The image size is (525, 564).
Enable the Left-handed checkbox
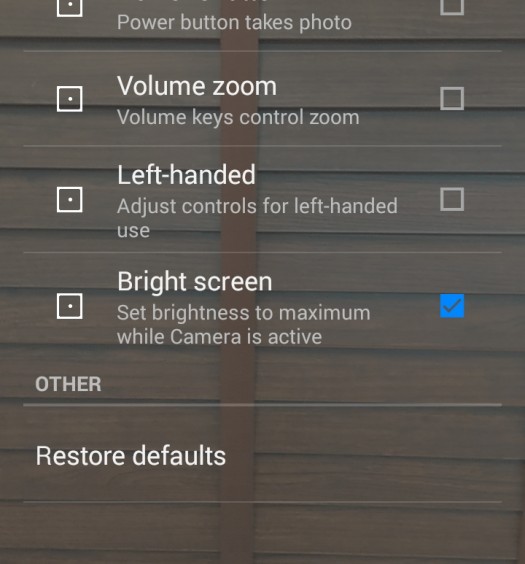(452, 199)
